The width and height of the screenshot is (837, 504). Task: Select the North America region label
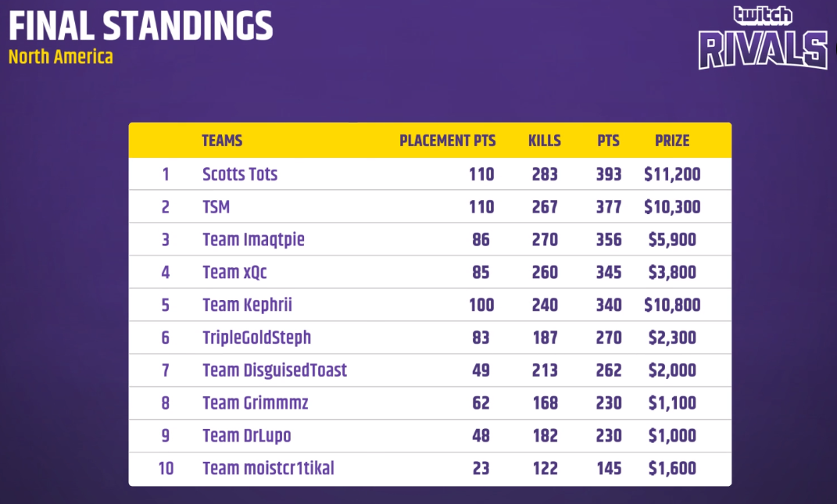pyautogui.click(x=61, y=57)
